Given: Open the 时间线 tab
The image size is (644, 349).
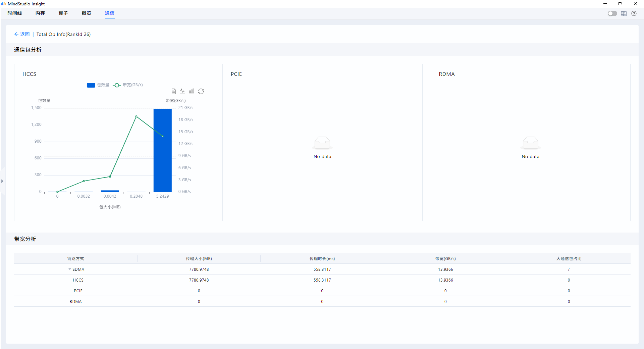Looking at the screenshot, I should [14, 13].
